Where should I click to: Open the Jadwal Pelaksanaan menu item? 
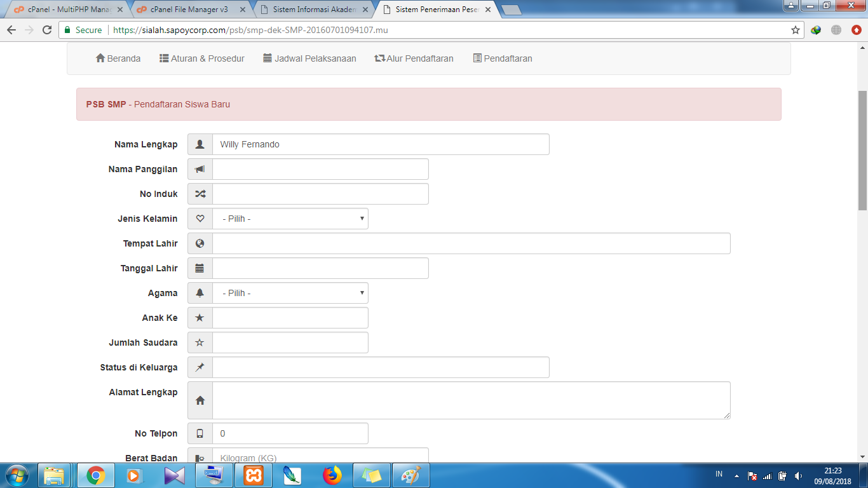(309, 58)
